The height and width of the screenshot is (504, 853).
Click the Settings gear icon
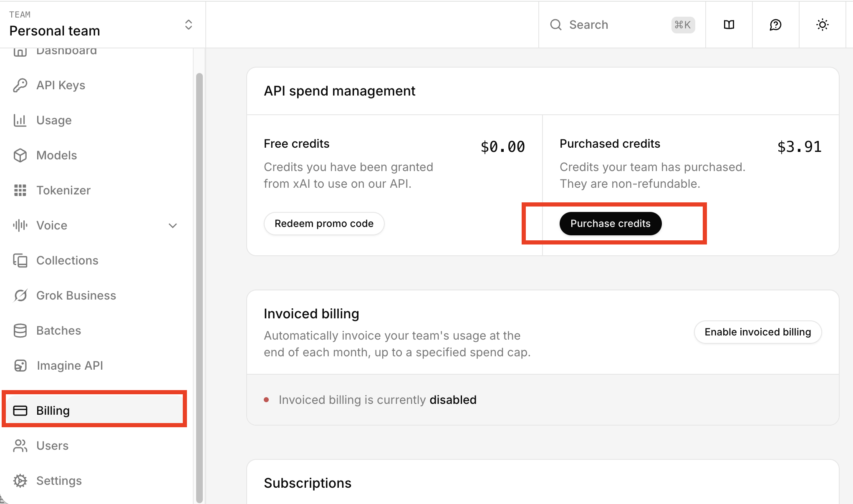(20, 481)
